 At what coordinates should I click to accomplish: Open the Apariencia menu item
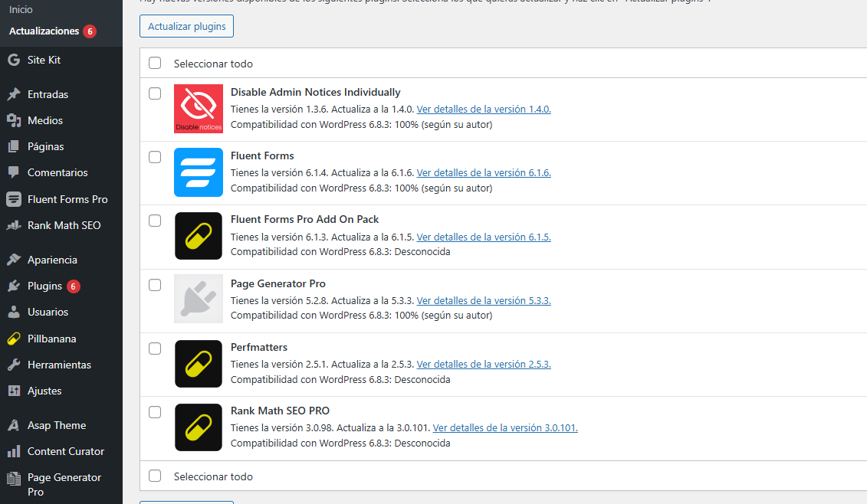click(x=52, y=260)
